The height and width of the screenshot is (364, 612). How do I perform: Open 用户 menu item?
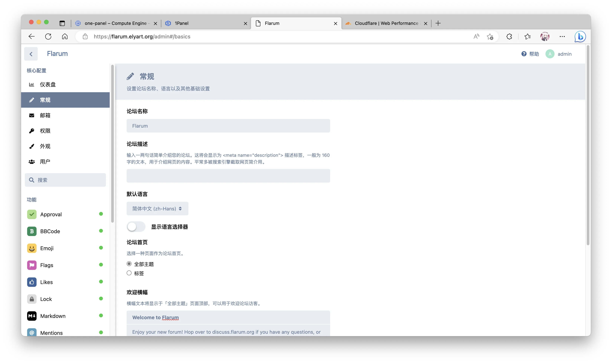pos(65,162)
